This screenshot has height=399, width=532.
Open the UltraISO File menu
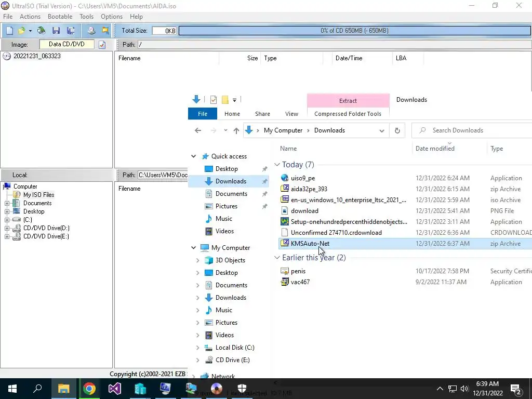coord(7,17)
